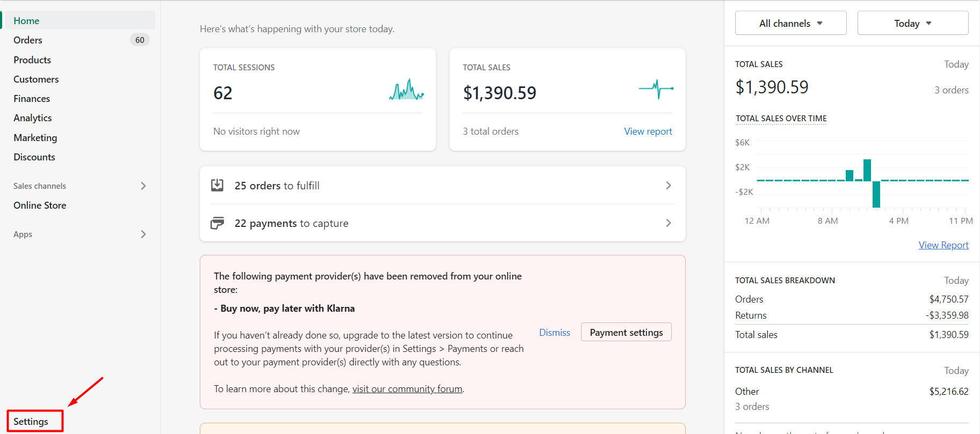This screenshot has width=980, height=434.
Task: Click the payments to capture card icon
Action: click(217, 223)
